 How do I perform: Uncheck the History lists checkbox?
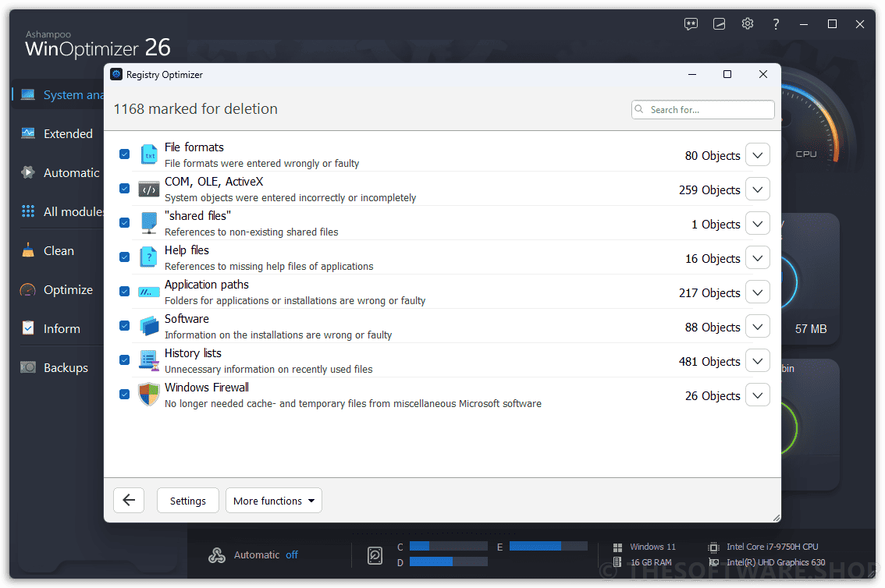click(125, 360)
